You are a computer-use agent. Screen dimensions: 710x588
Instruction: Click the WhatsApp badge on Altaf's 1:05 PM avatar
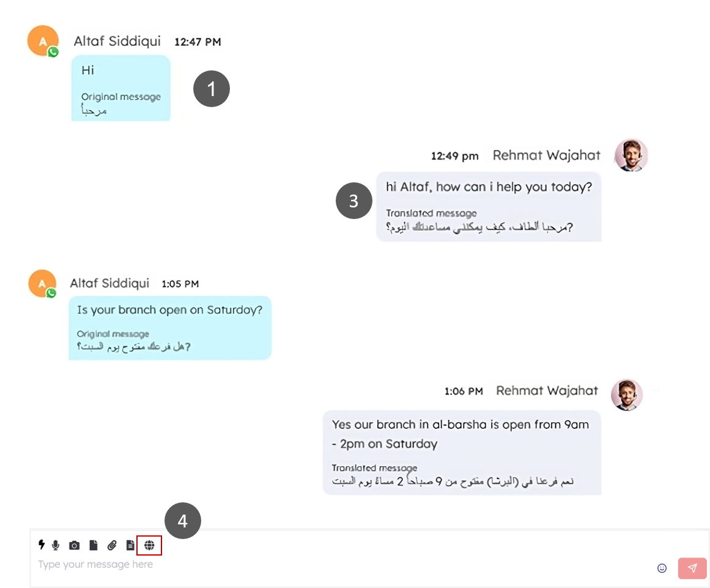tap(51, 293)
